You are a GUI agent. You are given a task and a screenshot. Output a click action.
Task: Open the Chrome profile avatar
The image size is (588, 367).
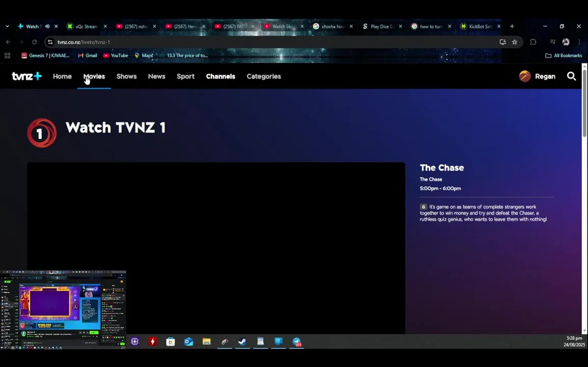click(x=566, y=42)
